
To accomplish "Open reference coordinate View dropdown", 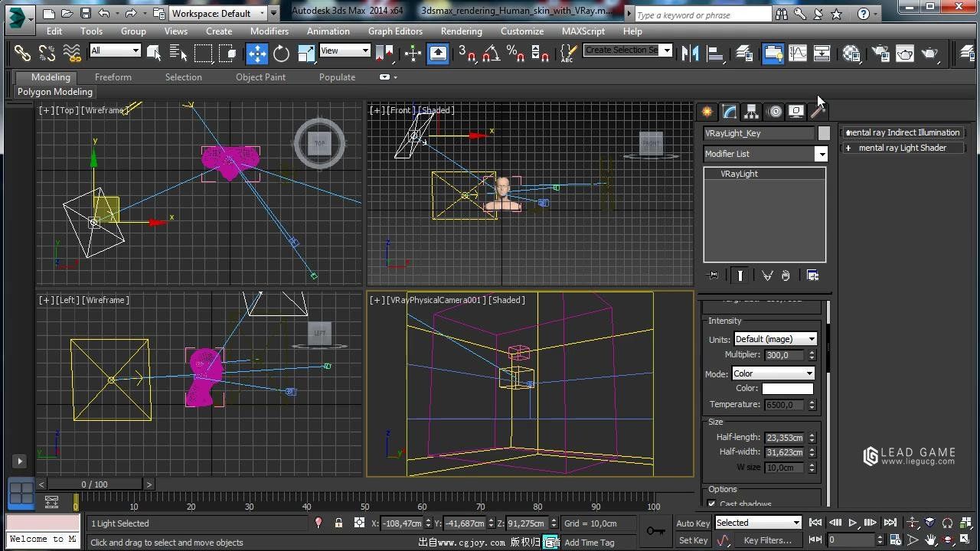I will point(345,51).
